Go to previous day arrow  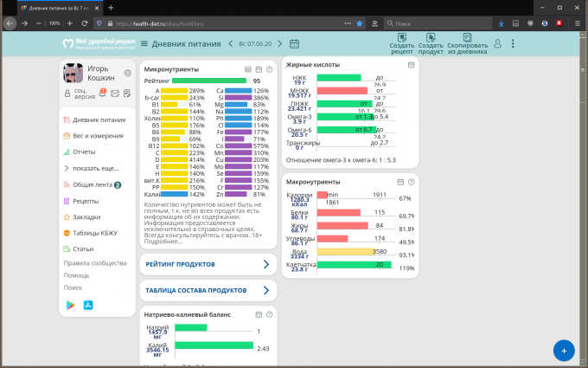tap(231, 43)
